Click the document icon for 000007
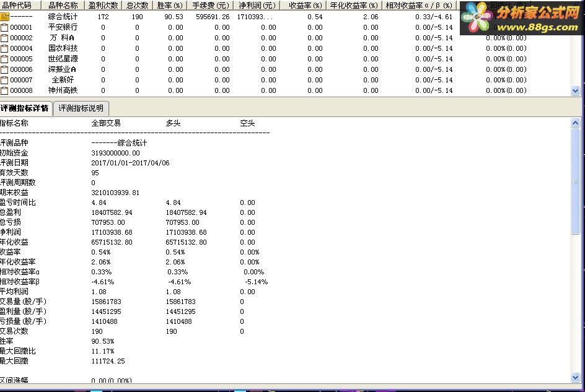The height and width of the screenshot is (392, 585). pyautogui.click(x=4, y=80)
